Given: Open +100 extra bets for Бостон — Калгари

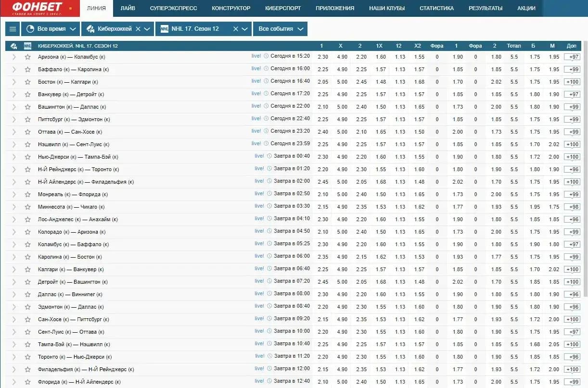Looking at the screenshot, I should click(x=573, y=82).
